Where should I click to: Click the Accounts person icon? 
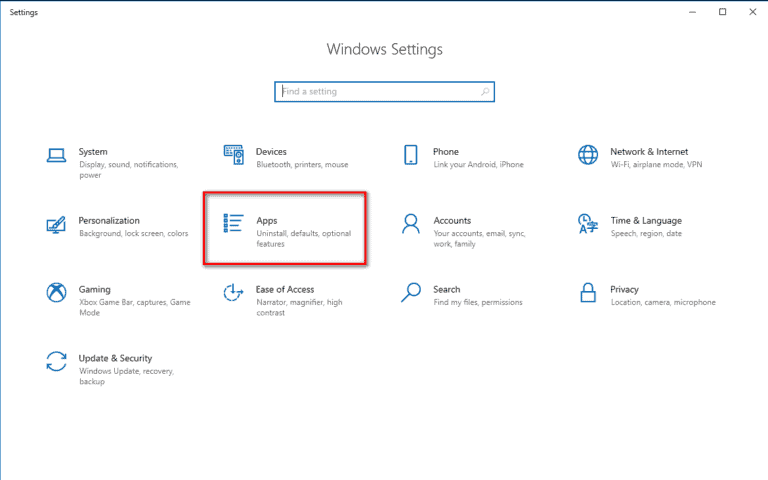pyautogui.click(x=410, y=223)
